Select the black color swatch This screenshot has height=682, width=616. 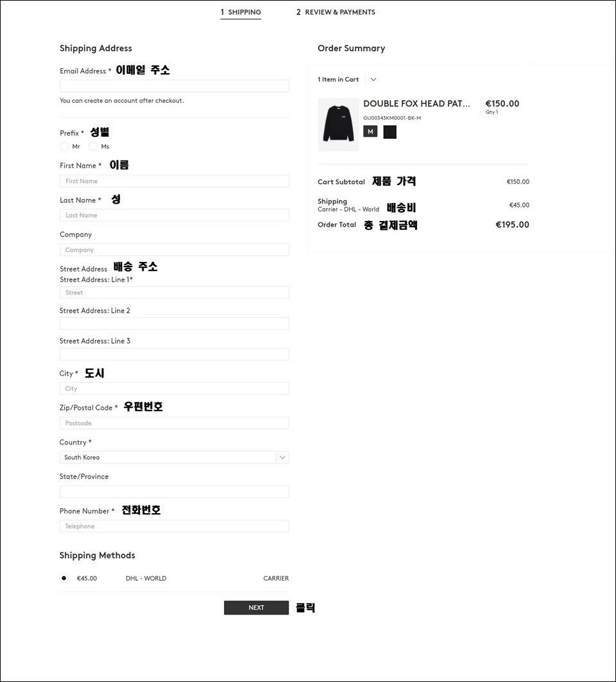coord(390,132)
